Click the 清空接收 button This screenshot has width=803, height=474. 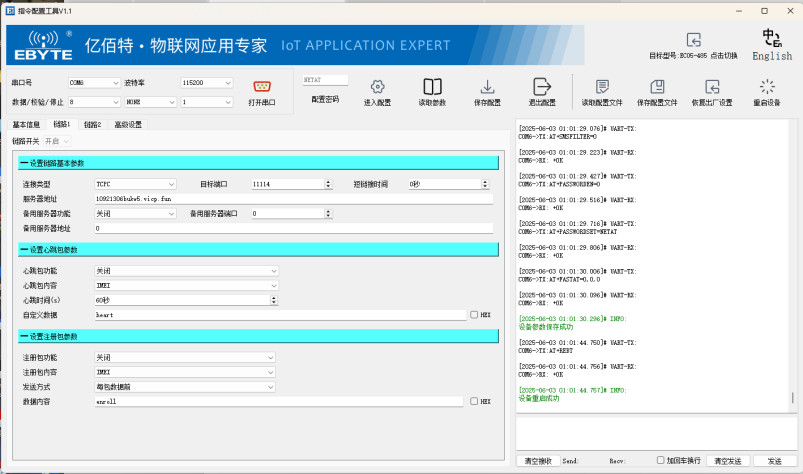pyautogui.click(x=538, y=461)
